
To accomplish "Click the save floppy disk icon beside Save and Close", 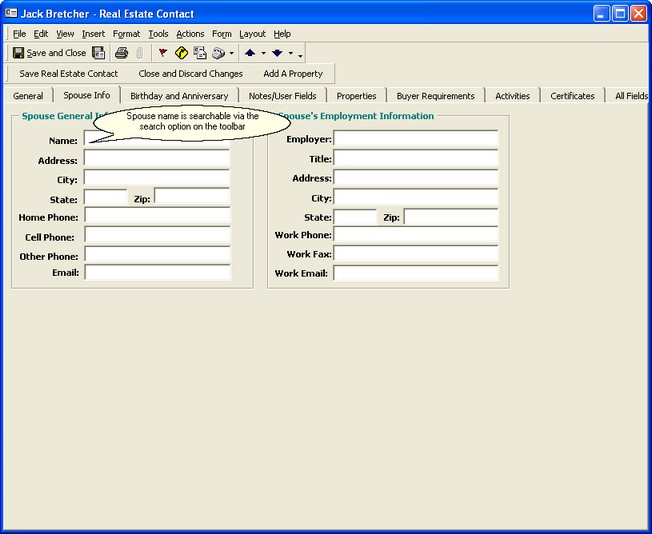I will pyautogui.click(x=98, y=53).
